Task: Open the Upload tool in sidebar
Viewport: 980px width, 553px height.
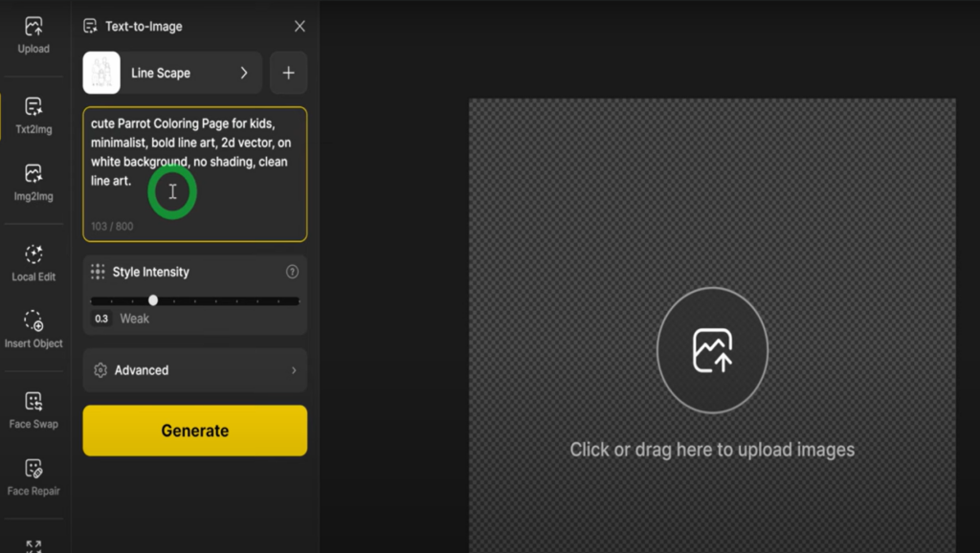Action: [33, 35]
